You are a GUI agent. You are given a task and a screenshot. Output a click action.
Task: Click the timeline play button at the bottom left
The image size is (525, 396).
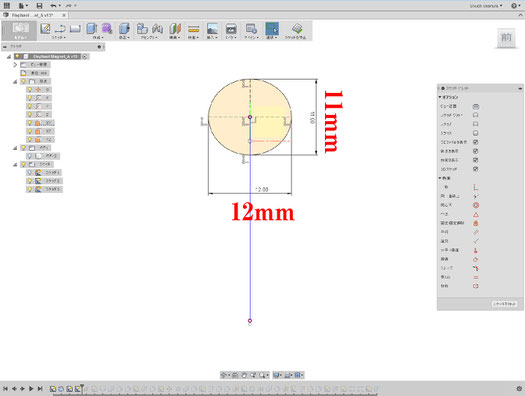pos(31,389)
